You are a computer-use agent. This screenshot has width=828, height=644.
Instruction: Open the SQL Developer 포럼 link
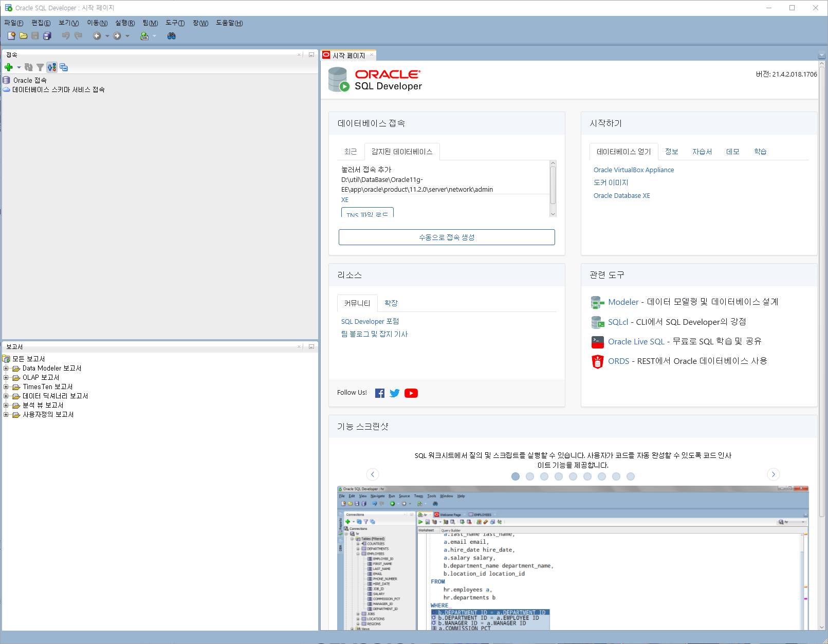tap(370, 322)
